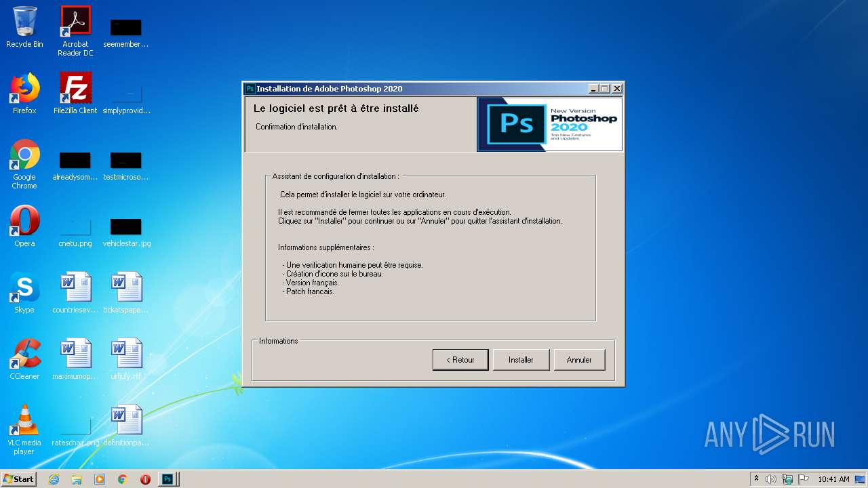Click the Installer button
Image resolution: width=868 pixels, height=488 pixels.
pyautogui.click(x=521, y=360)
